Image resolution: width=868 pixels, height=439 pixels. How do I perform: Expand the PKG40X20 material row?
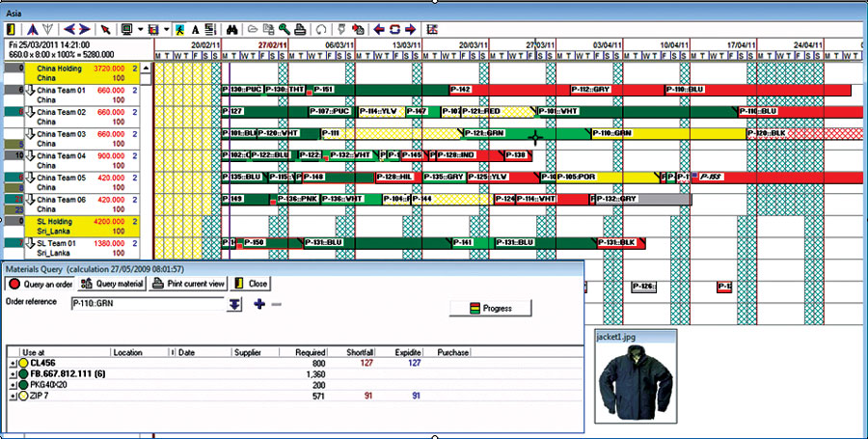pos(13,385)
